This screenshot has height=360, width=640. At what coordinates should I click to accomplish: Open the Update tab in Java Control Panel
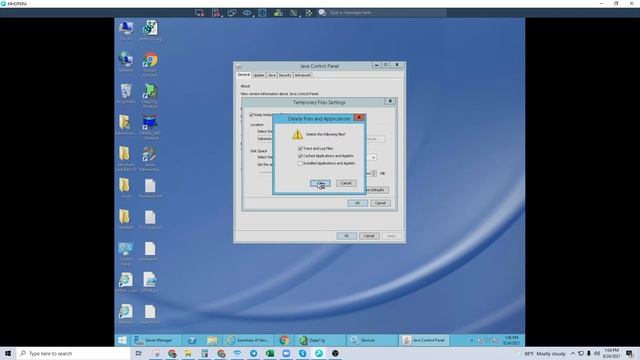259,75
